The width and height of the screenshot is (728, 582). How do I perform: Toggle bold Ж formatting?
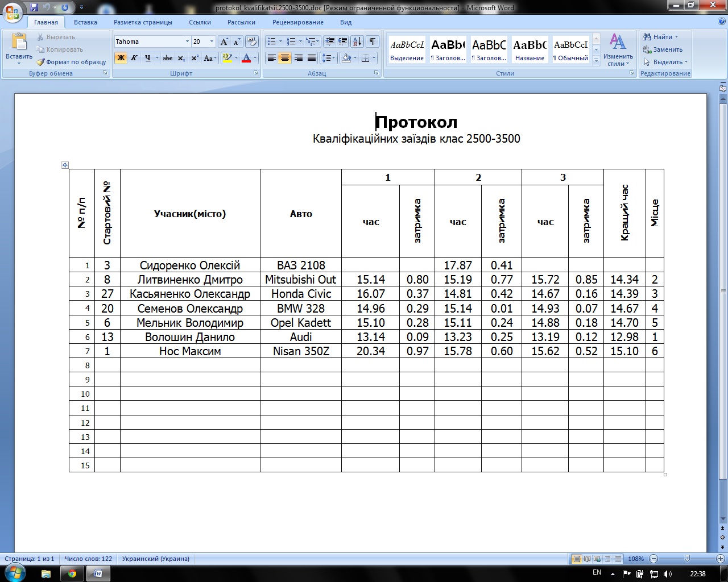pos(121,58)
